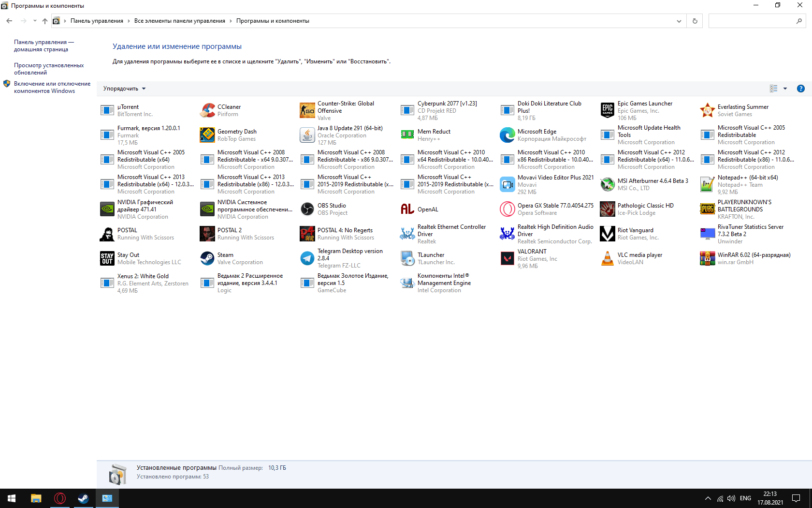This screenshot has height=508, width=812.
Task: Select the Riot Vanguard icon
Action: coord(608,234)
